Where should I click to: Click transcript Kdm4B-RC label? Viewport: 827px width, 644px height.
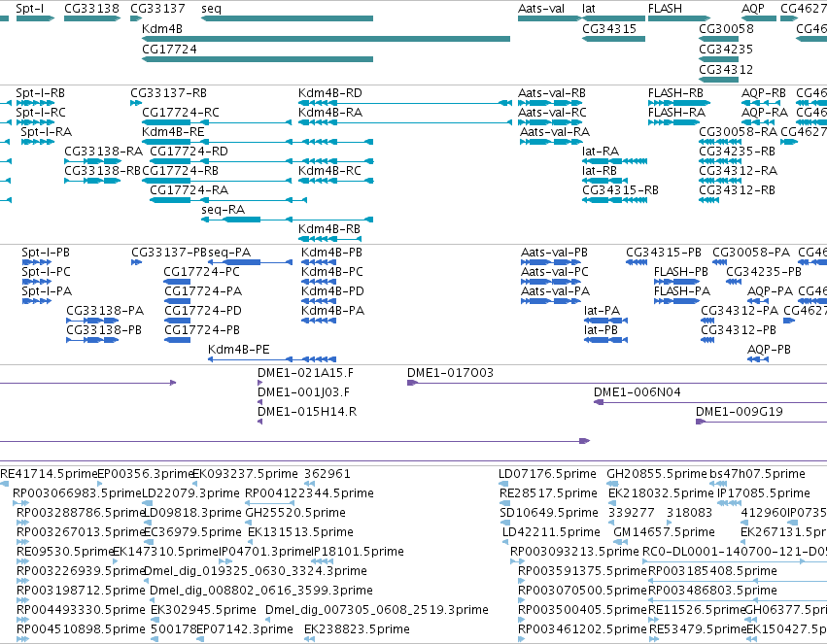329,171
